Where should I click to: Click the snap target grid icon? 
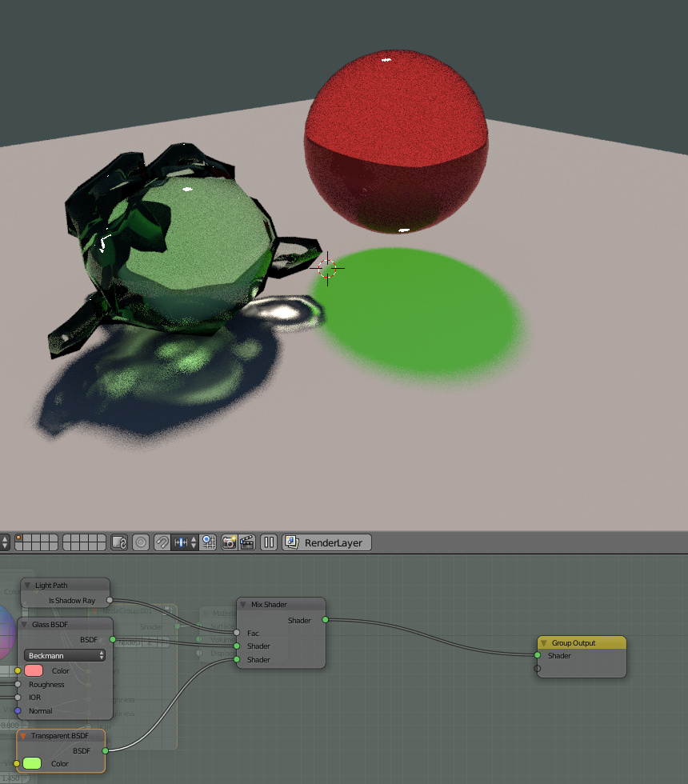[x=208, y=542]
